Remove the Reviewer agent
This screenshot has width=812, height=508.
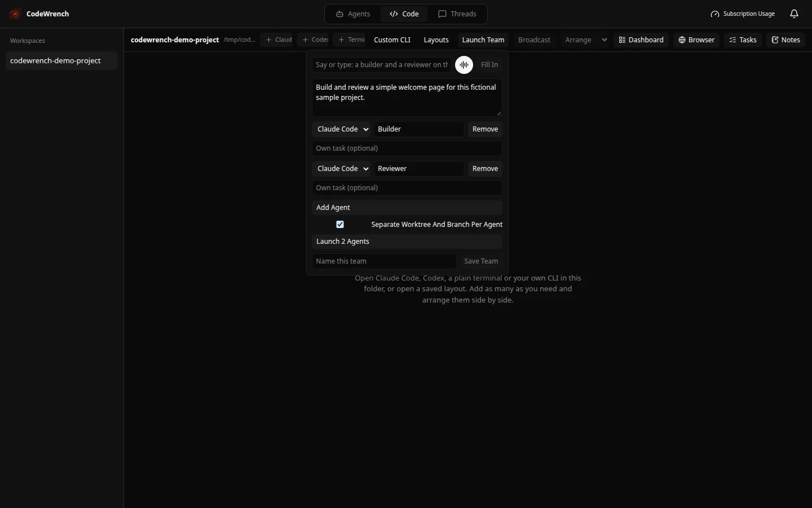485,169
